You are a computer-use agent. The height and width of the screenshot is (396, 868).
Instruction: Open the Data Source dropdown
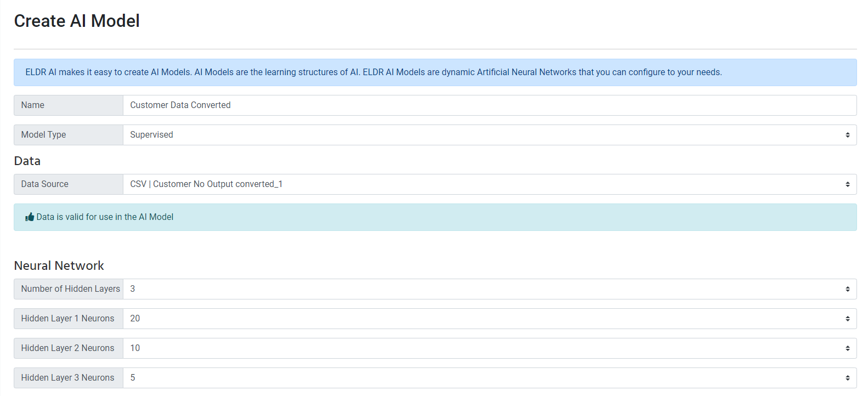point(489,184)
